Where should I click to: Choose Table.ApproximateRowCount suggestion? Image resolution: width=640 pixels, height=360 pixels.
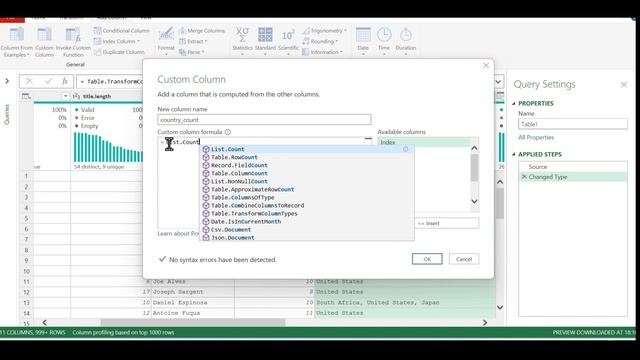pyautogui.click(x=307, y=189)
